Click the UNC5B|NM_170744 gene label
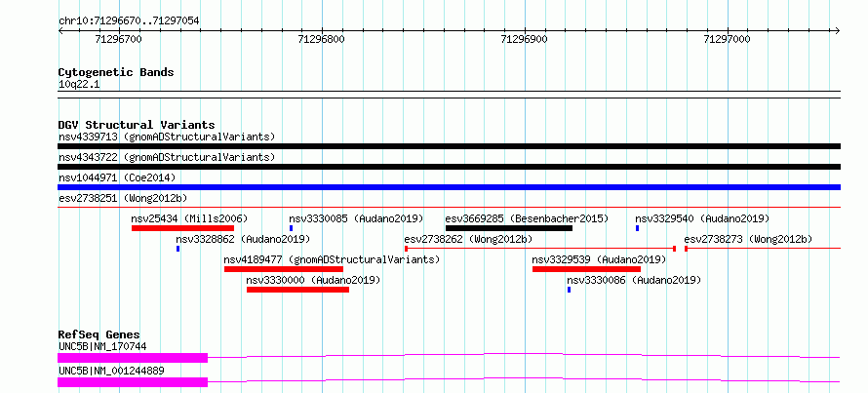 tap(102, 347)
